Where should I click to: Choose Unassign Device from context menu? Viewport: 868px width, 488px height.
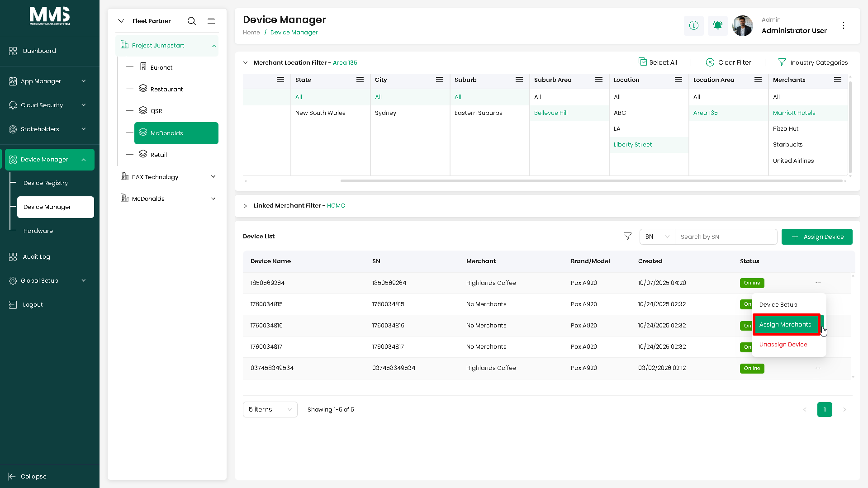pos(789,345)
